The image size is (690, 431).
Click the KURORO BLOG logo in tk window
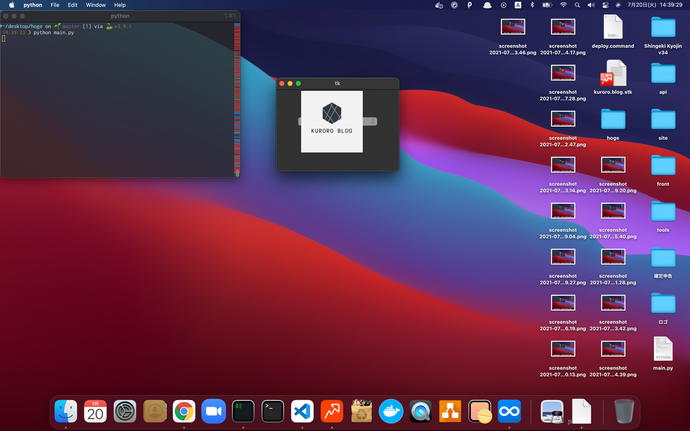pos(332,122)
